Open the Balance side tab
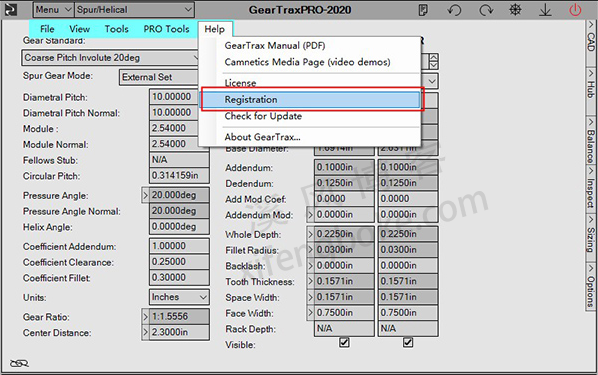 pos(591,141)
